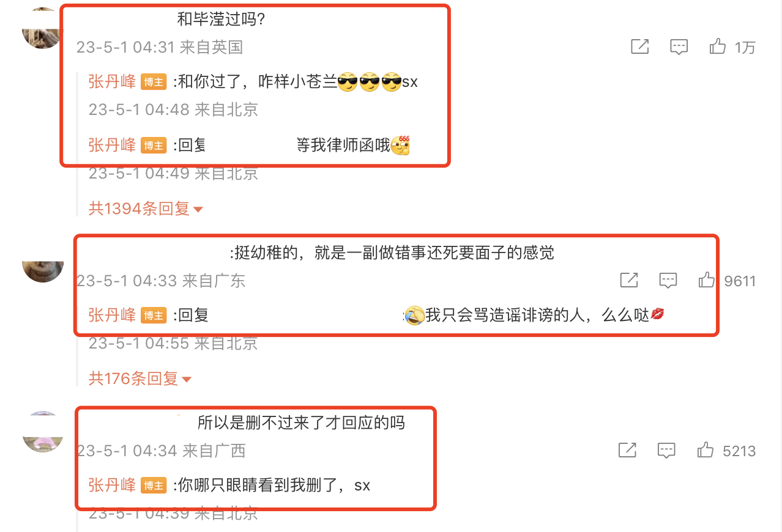
Task: Open avatar of first commenter from 英国
Action: pyautogui.click(x=42, y=28)
